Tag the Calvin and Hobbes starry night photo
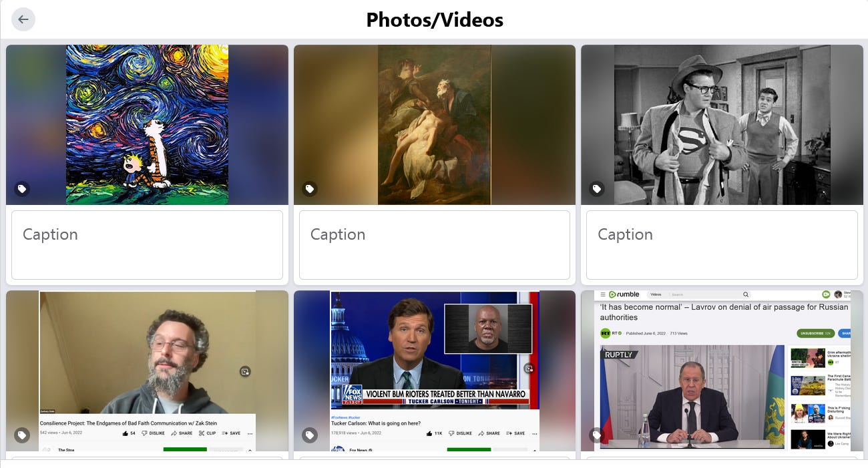Viewport: 868px width, 468px height. [x=22, y=189]
